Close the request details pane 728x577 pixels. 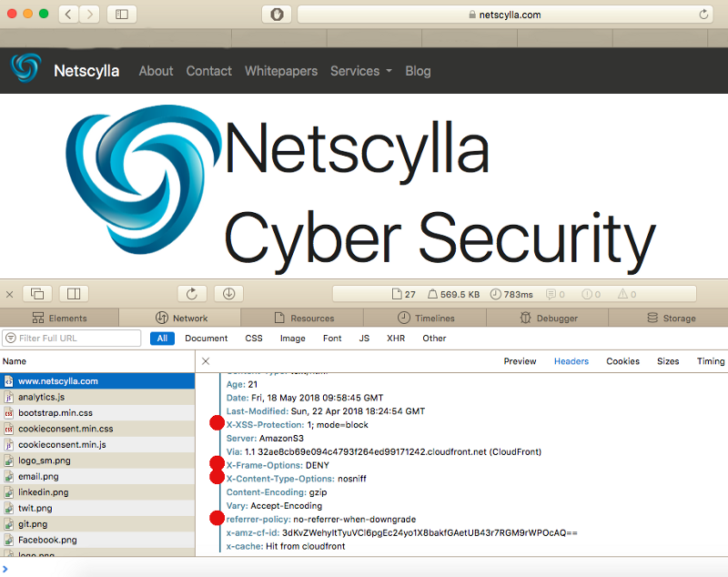[206, 361]
